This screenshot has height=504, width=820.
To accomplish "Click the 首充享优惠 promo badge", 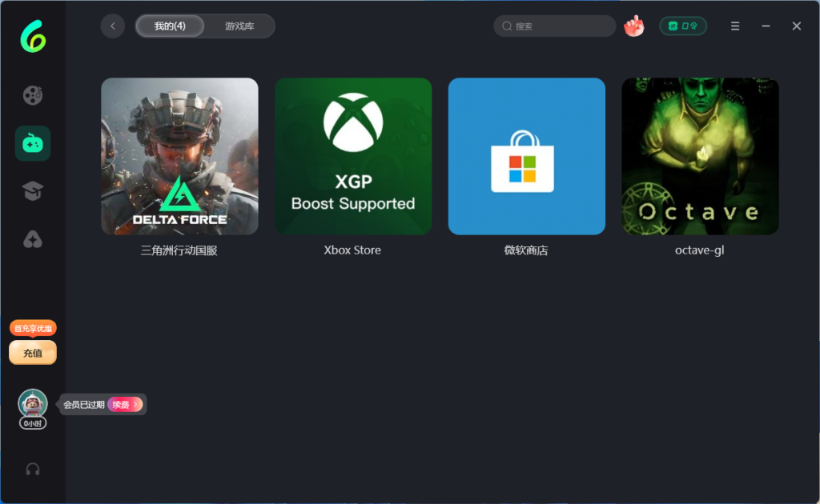I will (32, 329).
